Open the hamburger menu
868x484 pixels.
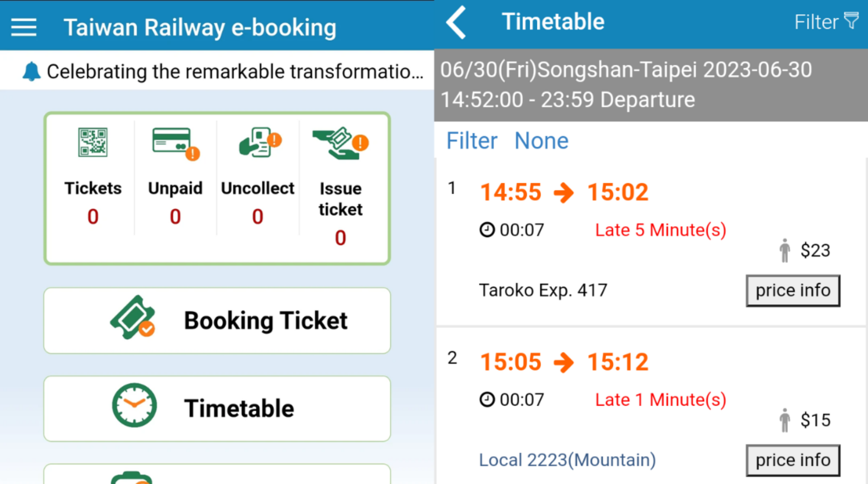(23, 26)
